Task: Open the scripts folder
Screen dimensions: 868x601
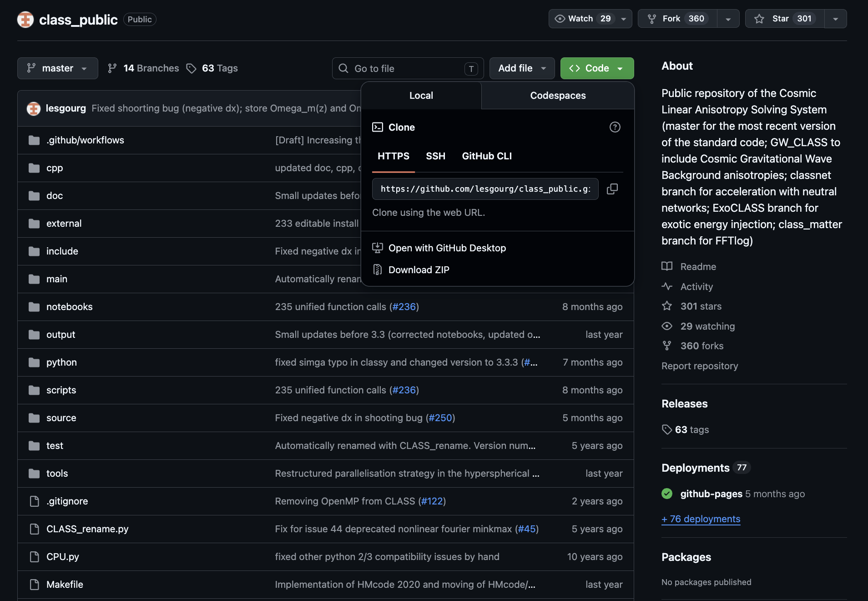Action: pyautogui.click(x=61, y=390)
